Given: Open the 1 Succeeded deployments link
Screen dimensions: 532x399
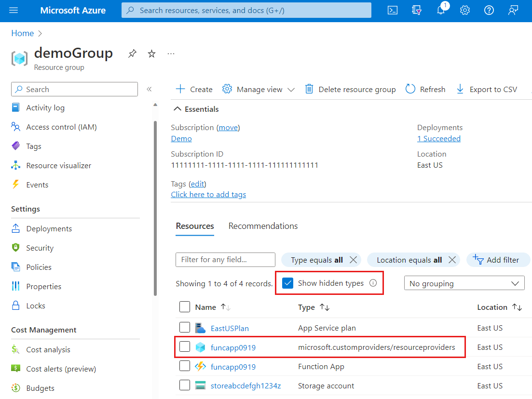Looking at the screenshot, I should coord(438,138).
